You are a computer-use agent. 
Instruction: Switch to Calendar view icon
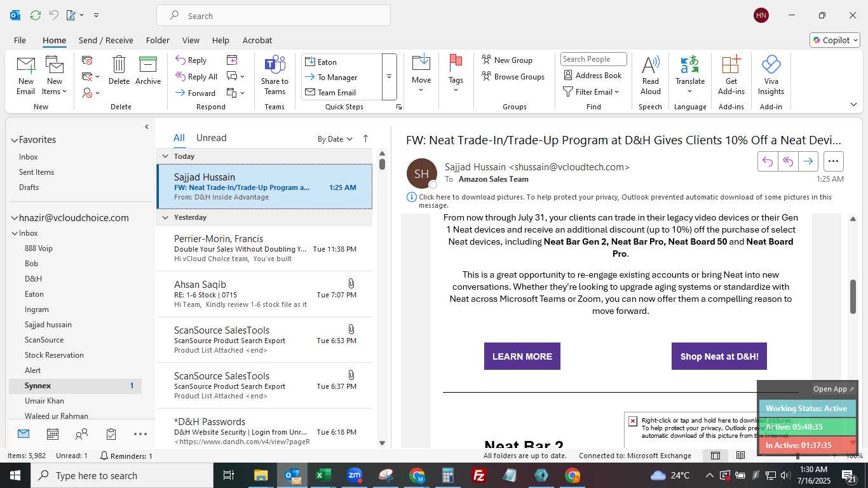[x=53, y=434]
